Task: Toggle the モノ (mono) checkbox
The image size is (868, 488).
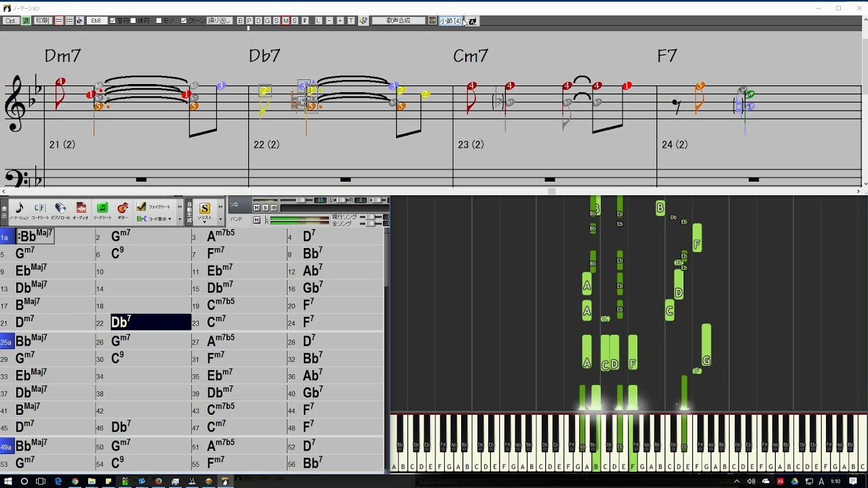Action: [x=159, y=21]
